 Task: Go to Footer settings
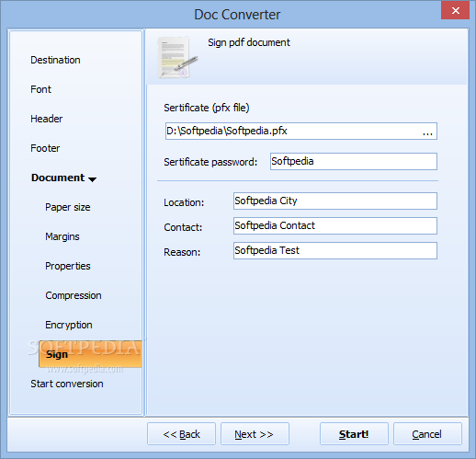pos(45,148)
